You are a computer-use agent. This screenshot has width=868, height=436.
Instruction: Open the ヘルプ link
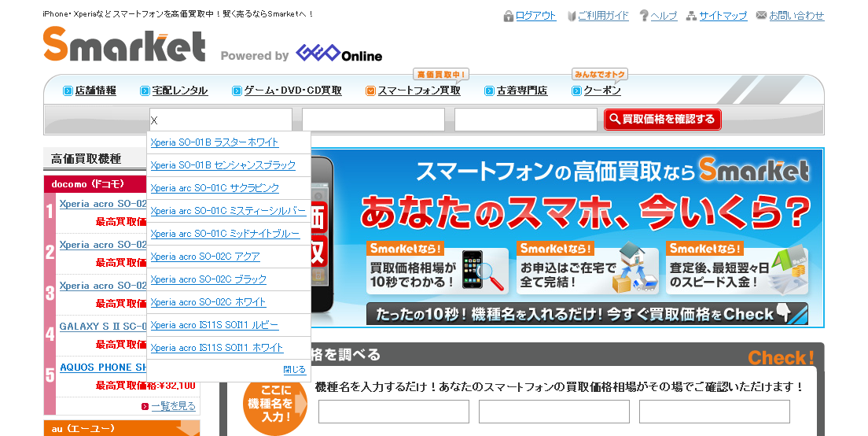pos(664,16)
